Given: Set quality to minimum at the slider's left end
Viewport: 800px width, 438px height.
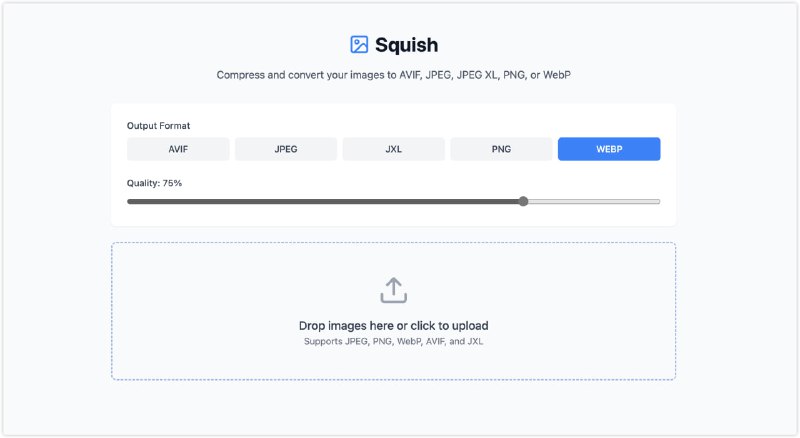Looking at the screenshot, I should click(129, 202).
